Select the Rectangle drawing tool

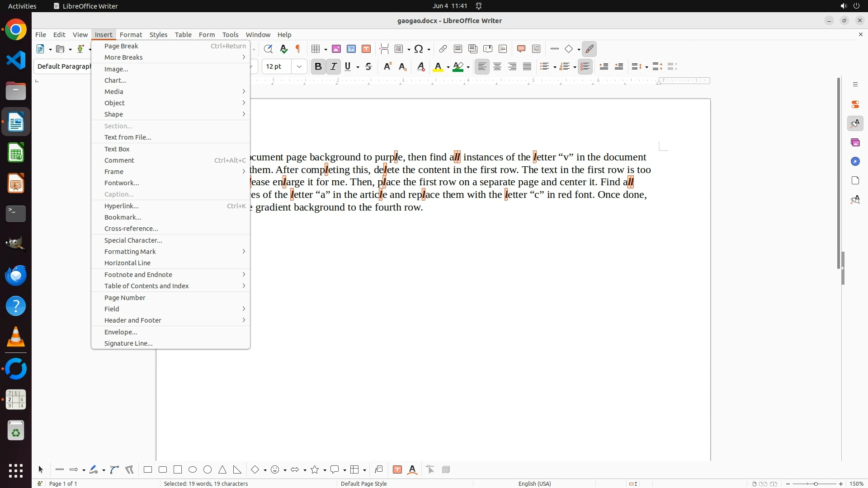[148, 470]
